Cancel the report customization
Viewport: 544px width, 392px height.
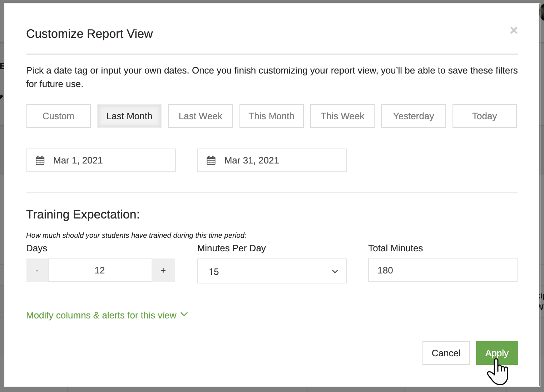click(x=446, y=353)
